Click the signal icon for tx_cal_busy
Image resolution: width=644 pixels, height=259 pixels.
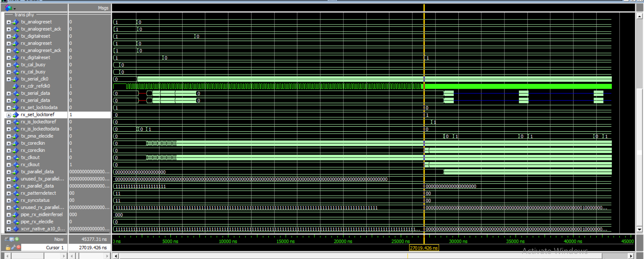click(x=15, y=65)
